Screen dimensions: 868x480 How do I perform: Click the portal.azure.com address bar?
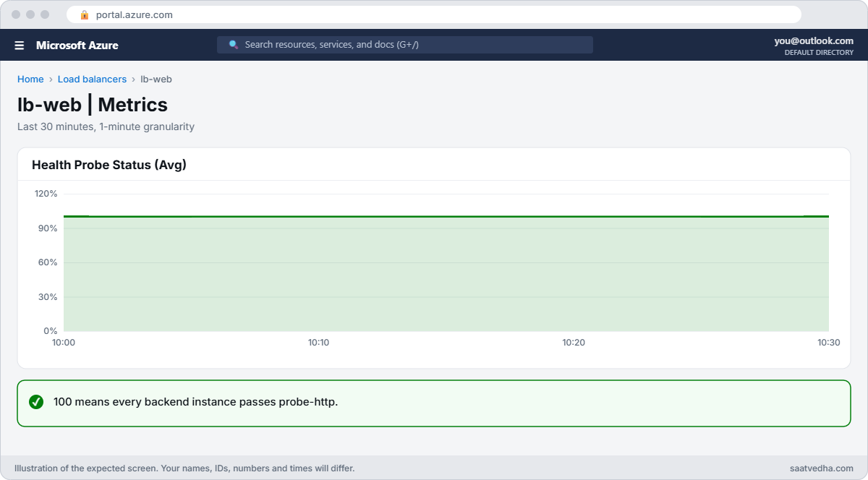pos(434,14)
